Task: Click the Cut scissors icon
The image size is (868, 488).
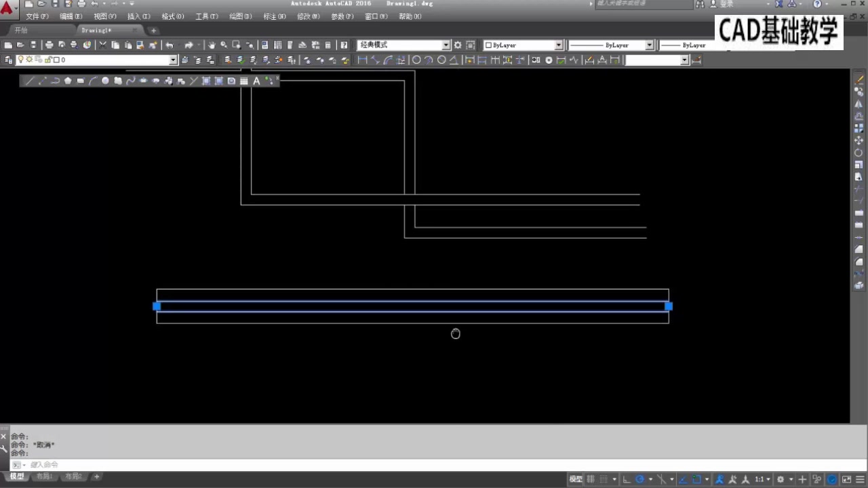Action: point(102,45)
